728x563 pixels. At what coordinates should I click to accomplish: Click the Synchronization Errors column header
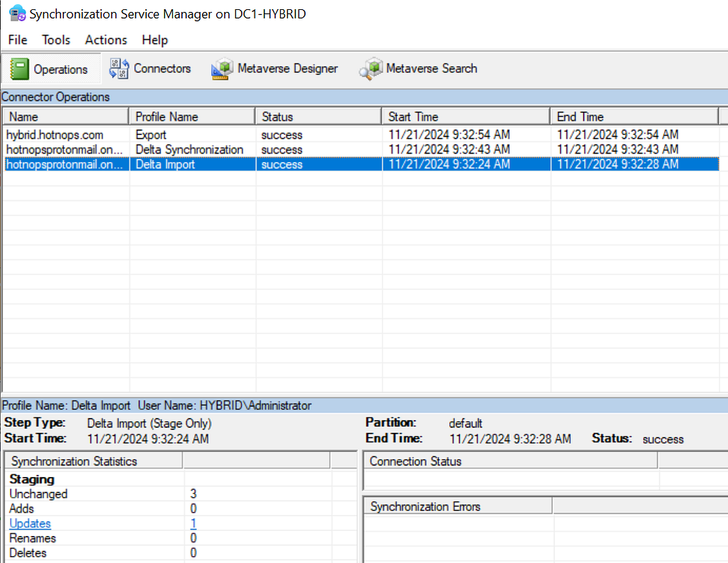(x=458, y=506)
